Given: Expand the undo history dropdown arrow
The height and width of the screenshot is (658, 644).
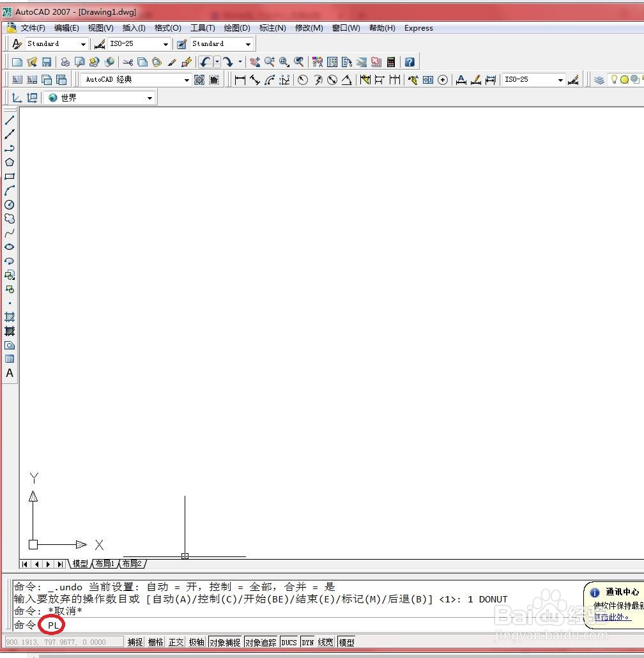Looking at the screenshot, I should point(217,62).
